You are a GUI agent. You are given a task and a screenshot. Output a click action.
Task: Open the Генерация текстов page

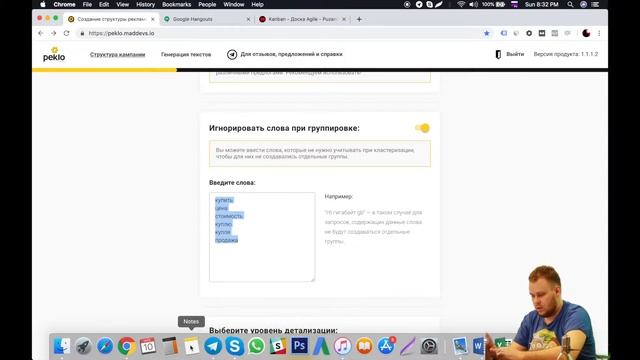pos(186,54)
